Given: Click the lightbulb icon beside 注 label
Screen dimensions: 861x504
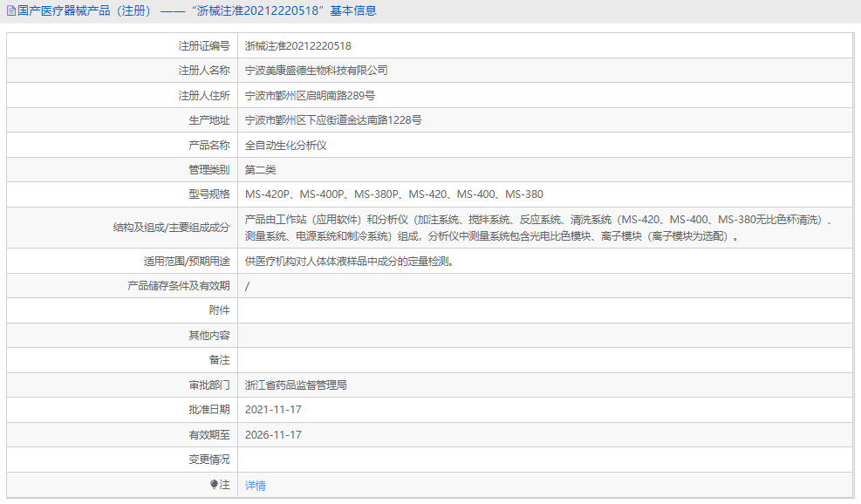Looking at the screenshot, I should pyautogui.click(x=214, y=484).
